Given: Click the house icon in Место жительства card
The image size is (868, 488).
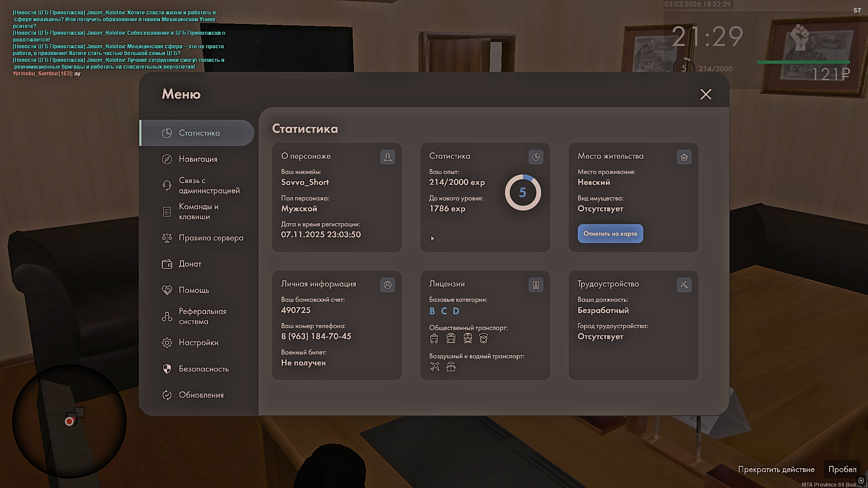Looking at the screenshot, I should coord(684,157).
